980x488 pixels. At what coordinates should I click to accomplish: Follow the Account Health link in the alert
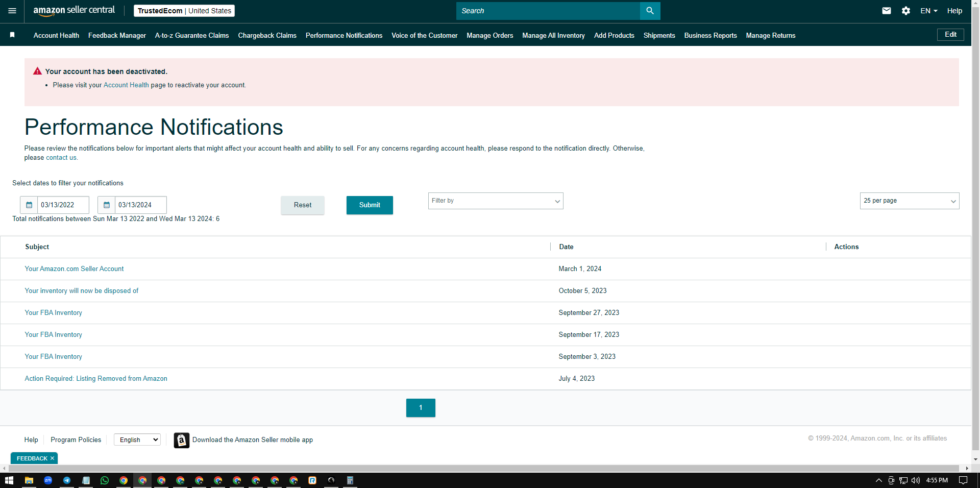point(126,85)
